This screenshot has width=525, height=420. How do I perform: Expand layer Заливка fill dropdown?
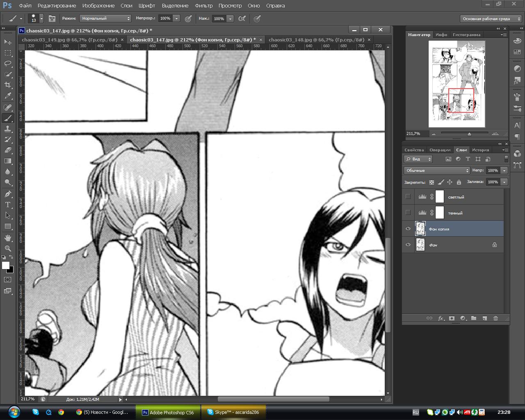tap(504, 182)
